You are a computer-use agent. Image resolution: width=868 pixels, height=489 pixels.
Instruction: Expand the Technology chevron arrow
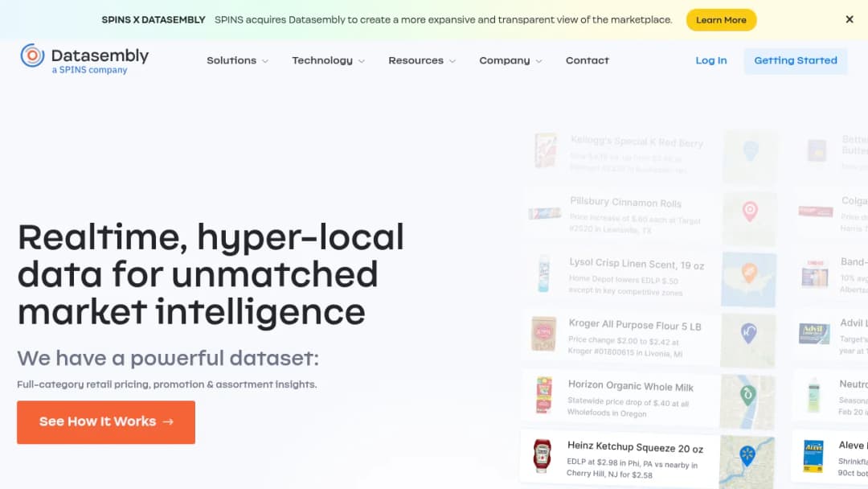point(362,61)
